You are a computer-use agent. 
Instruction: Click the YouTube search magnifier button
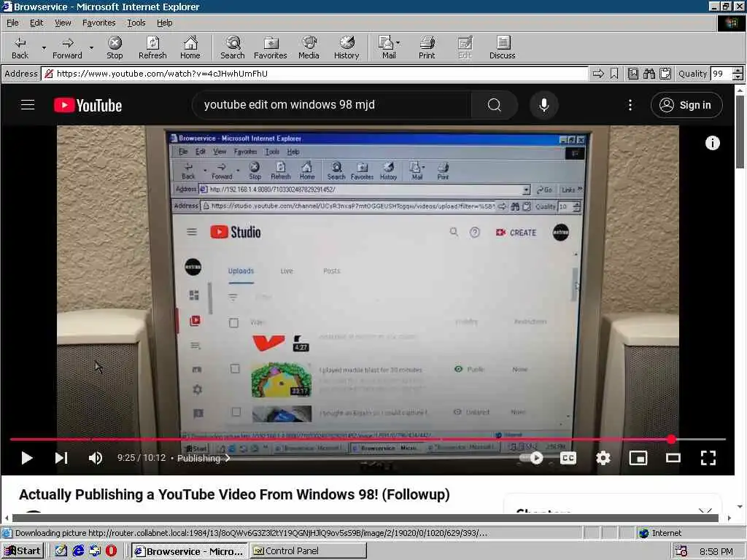click(x=494, y=105)
